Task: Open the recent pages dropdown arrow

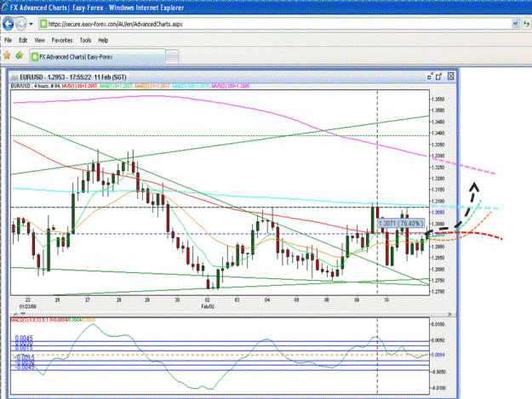Action: [31, 24]
